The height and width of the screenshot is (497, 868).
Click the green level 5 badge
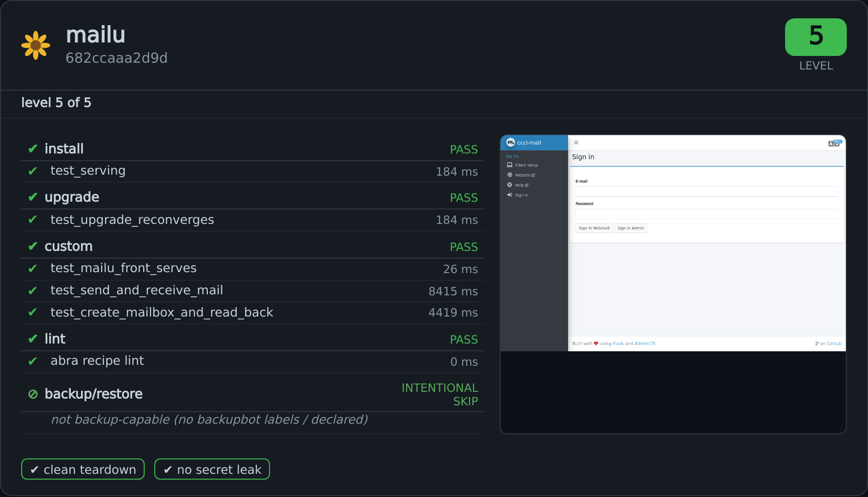[815, 37]
